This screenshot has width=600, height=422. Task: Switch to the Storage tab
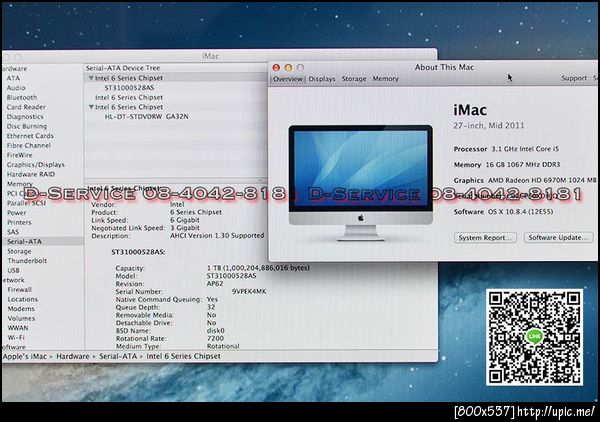pos(354,79)
